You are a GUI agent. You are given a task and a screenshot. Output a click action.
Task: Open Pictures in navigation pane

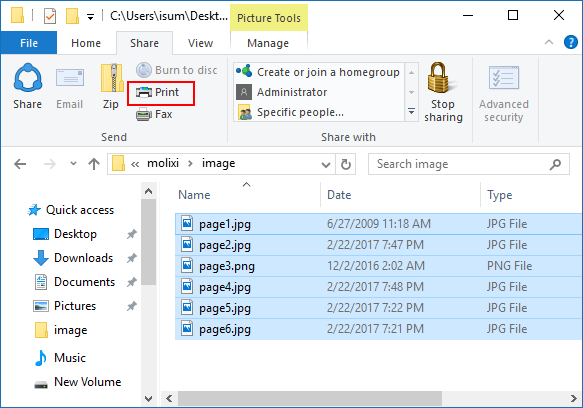pos(65,306)
